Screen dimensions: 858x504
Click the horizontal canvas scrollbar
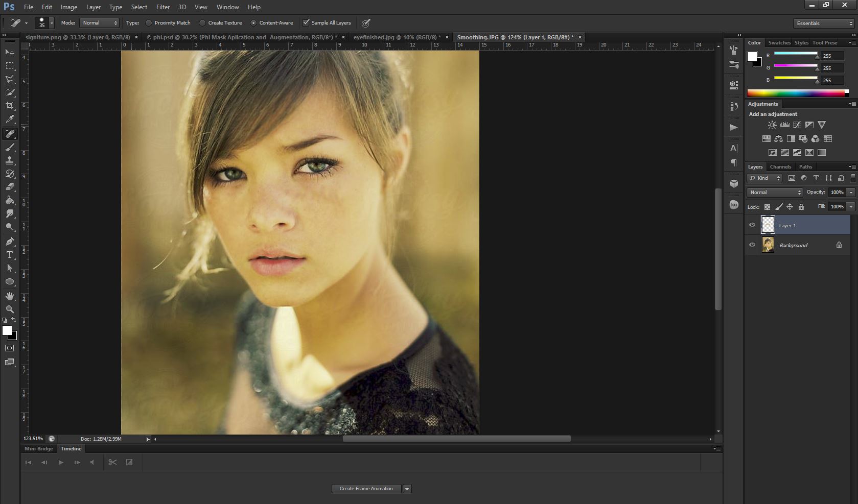click(x=456, y=439)
